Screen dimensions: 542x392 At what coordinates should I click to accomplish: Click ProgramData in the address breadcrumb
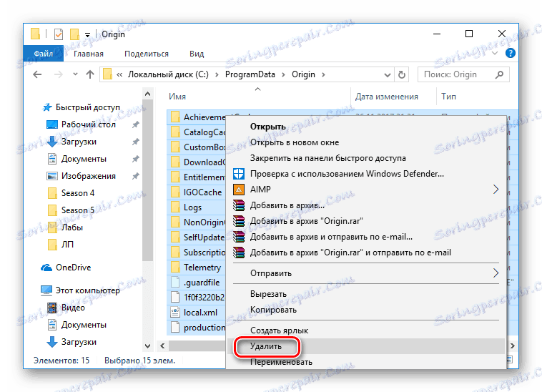pyautogui.click(x=250, y=74)
